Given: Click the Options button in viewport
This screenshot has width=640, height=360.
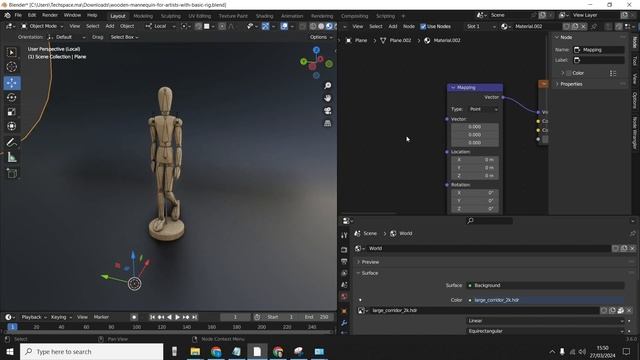Looking at the screenshot, I should tap(321, 37).
